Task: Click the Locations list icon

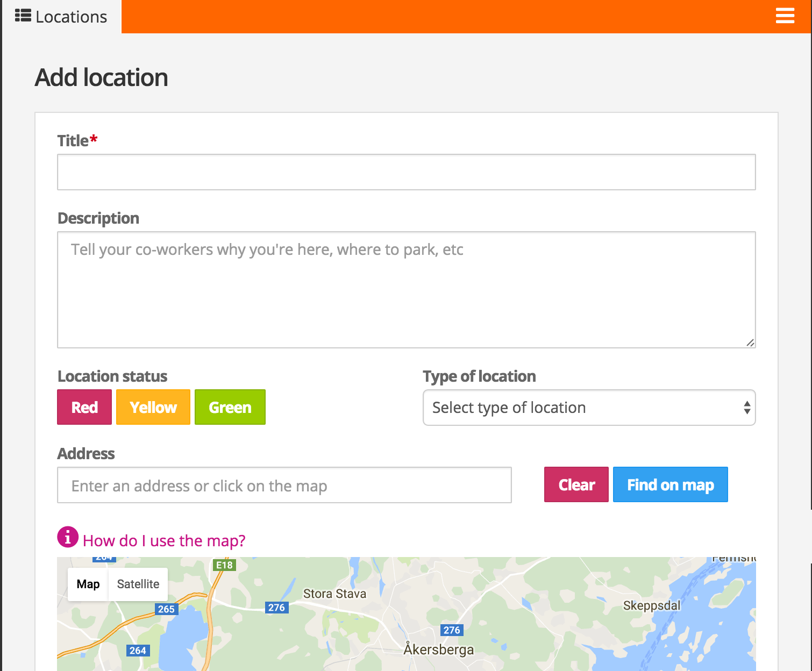Action: (23, 16)
